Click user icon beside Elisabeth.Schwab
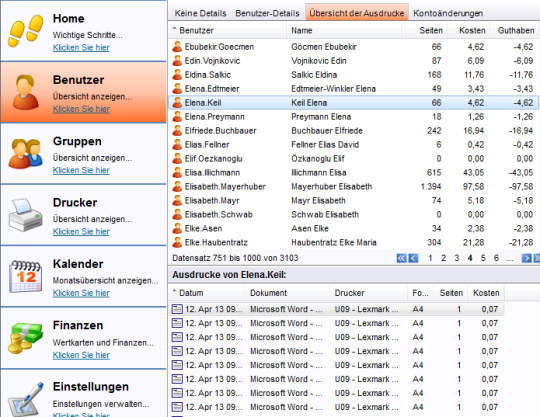Image resolution: width=540 pixels, height=417 pixels. pos(177,214)
